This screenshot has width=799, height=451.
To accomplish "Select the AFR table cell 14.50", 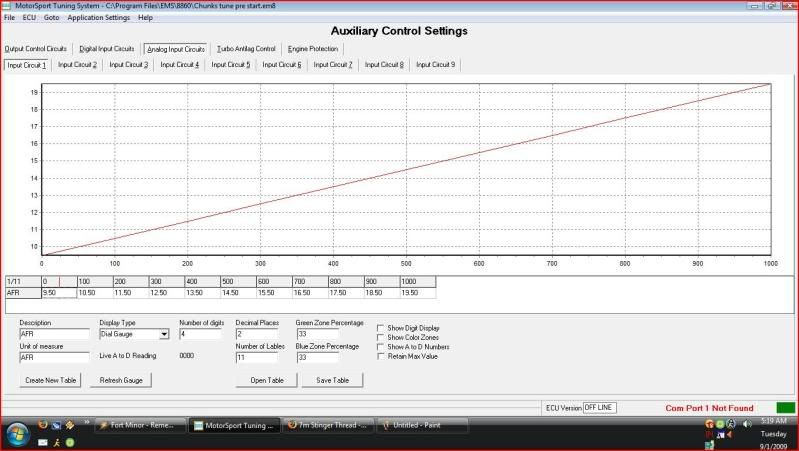I will click(238, 293).
